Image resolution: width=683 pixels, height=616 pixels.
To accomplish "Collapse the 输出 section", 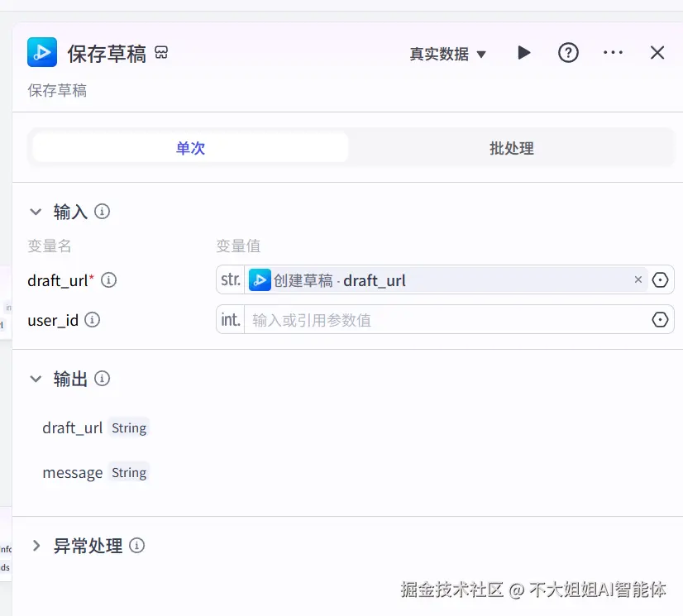I will pos(36,379).
